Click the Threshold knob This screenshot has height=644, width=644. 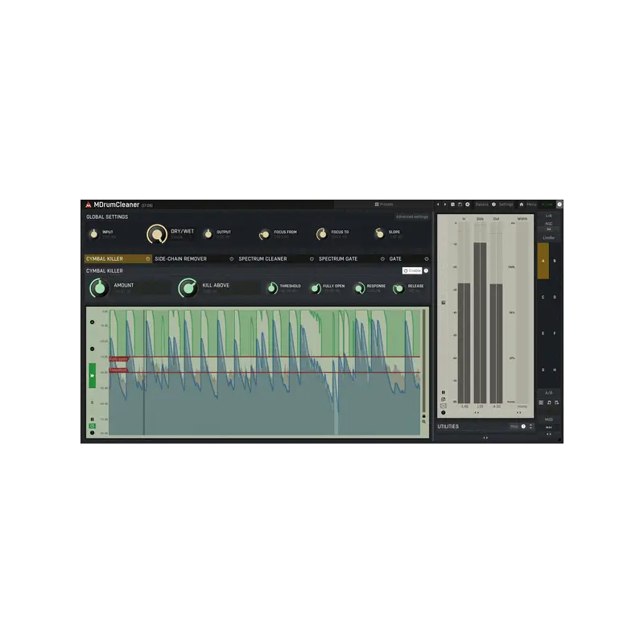[272, 288]
